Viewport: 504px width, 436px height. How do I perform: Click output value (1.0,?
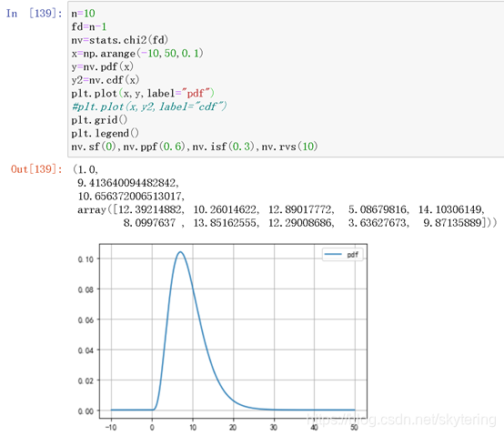click(86, 169)
